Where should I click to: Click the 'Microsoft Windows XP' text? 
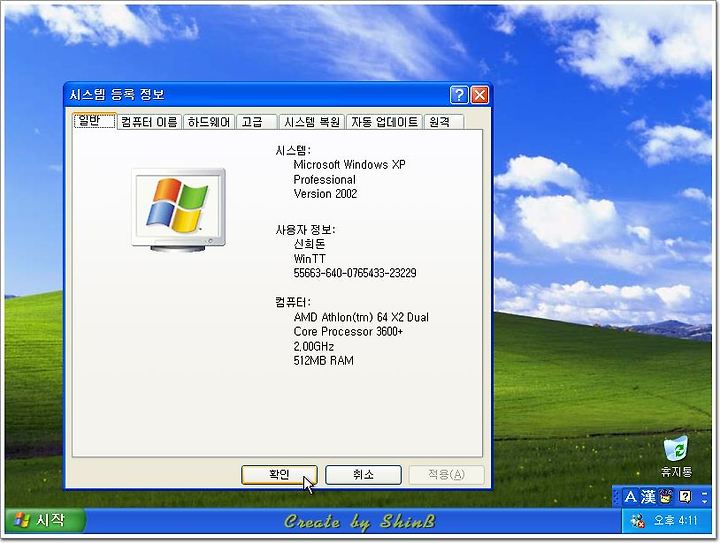click(x=349, y=165)
